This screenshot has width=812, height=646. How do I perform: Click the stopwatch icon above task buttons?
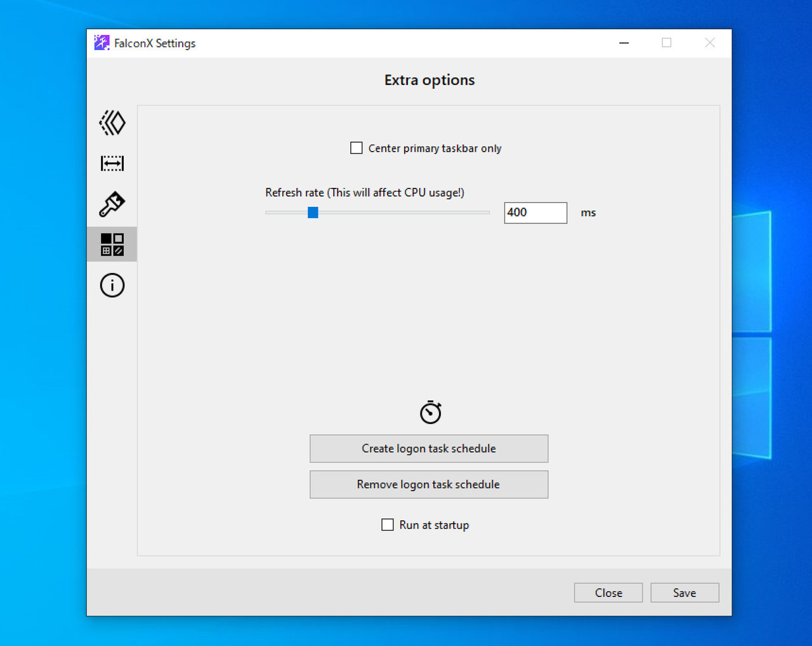[x=430, y=412]
